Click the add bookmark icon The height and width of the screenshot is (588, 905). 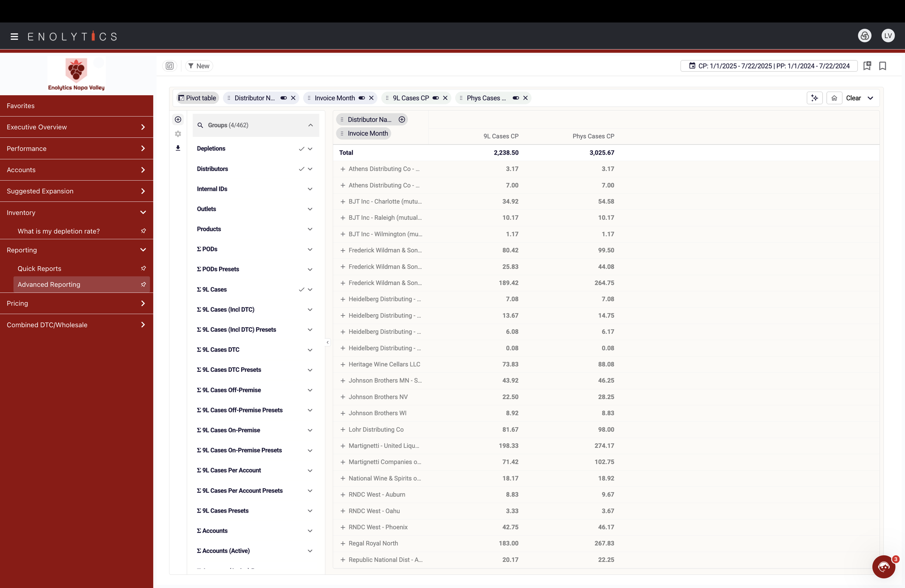[867, 66]
